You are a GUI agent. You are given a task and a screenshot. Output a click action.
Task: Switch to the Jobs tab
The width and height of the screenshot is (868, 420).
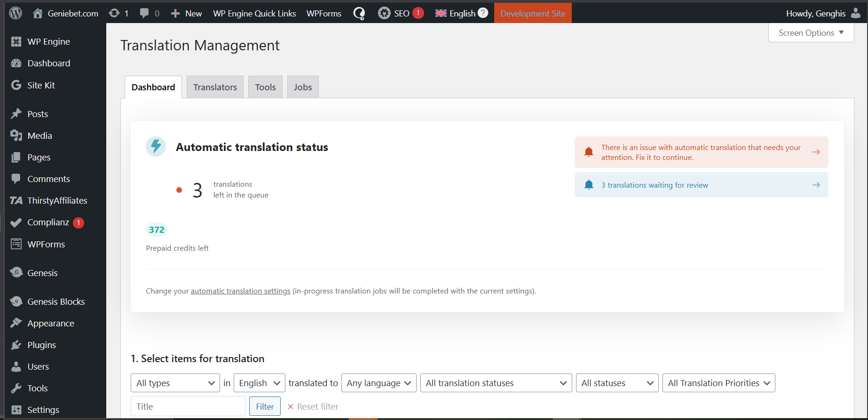(303, 87)
